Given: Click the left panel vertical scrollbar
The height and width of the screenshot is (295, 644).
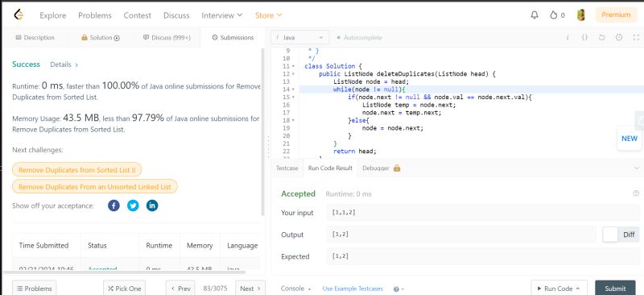Looking at the screenshot, I should point(263,131).
